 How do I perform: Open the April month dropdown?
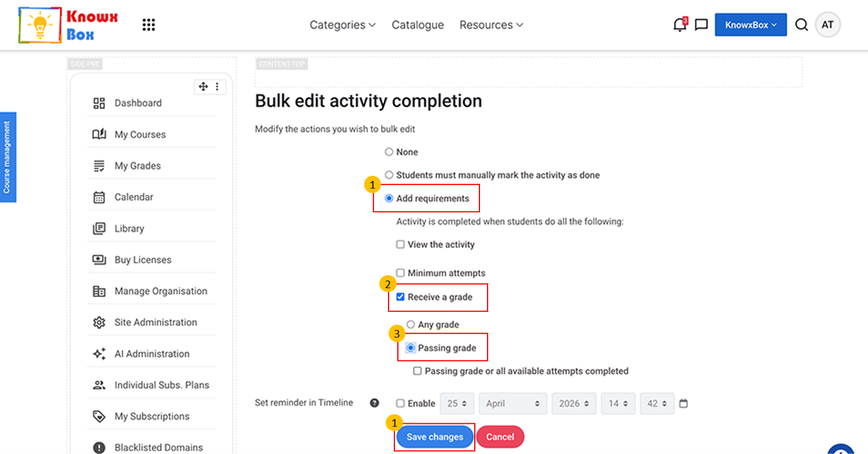513,403
